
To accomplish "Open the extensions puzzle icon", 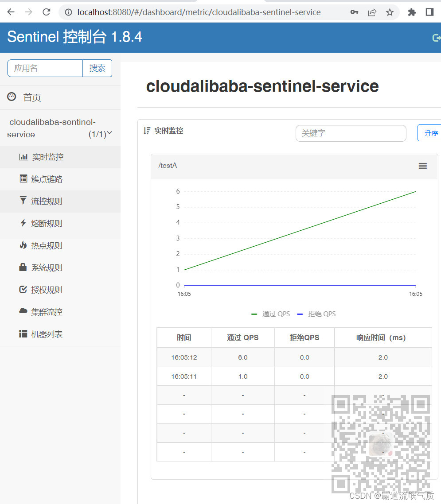I will coord(412,12).
